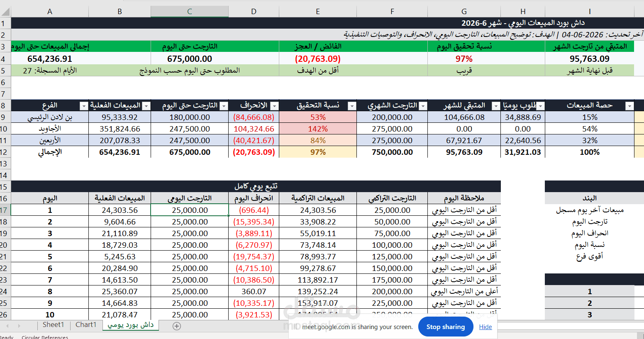Expand the التارجت حتى اليوم filter arrow

point(224,106)
